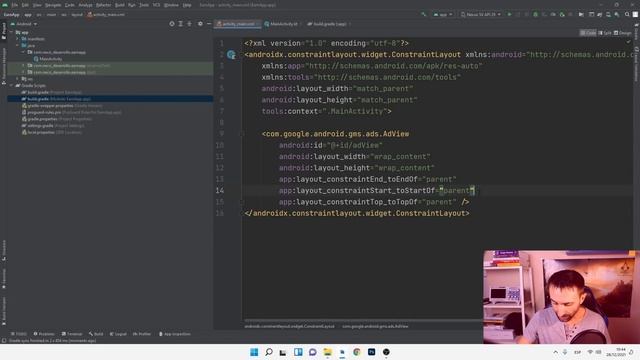Select local.properties file
Image resolution: width=640 pixels, height=360 pixels.
click(52, 132)
